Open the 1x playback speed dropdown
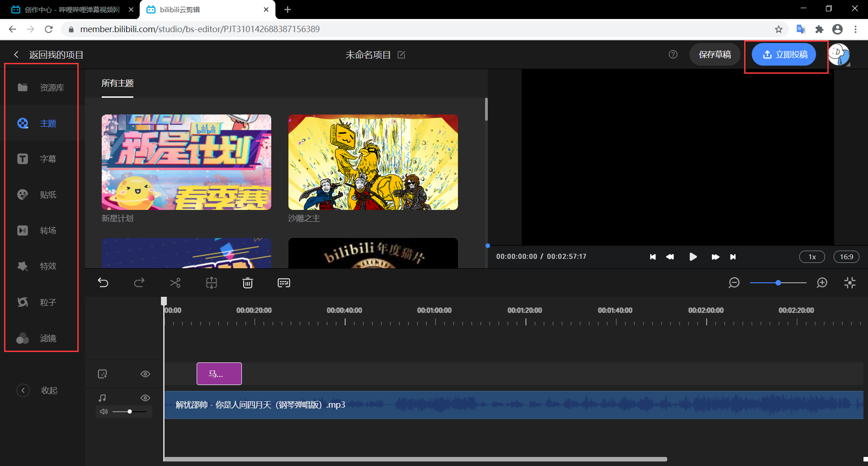868x466 pixels. pos(812,257)
